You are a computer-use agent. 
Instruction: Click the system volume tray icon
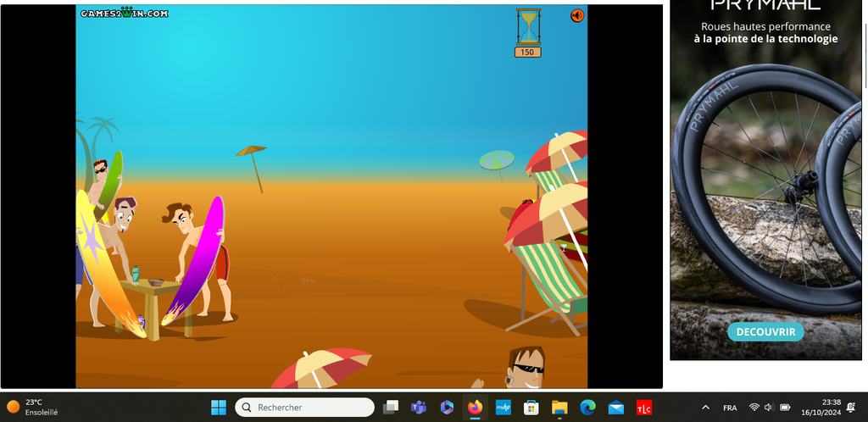coord(769,408)
